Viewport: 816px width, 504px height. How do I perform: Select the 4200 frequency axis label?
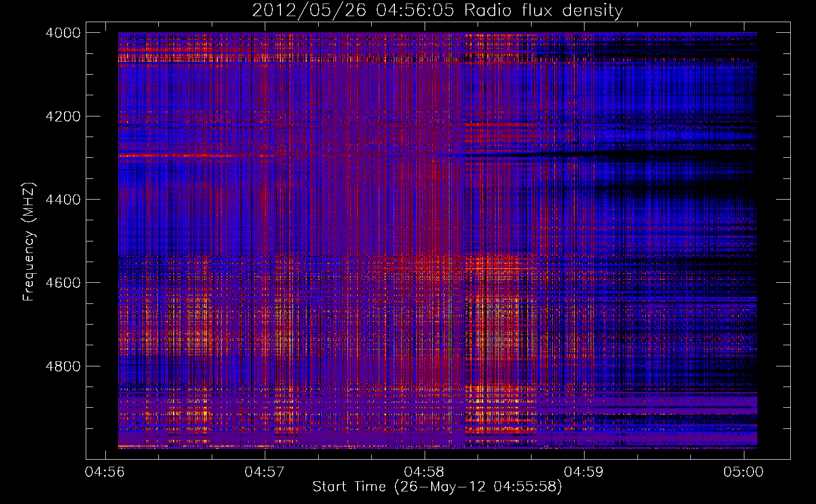[x=63, y=116]
